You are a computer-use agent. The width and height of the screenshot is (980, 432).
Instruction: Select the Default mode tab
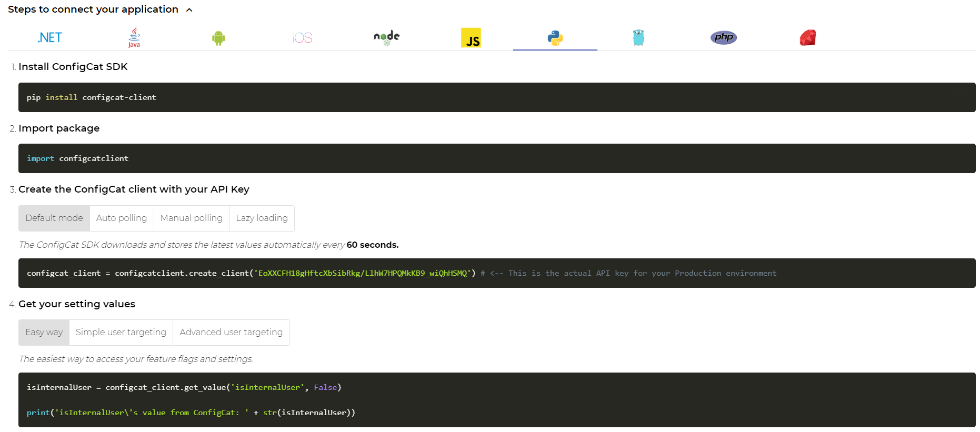[x=54, y=218]
